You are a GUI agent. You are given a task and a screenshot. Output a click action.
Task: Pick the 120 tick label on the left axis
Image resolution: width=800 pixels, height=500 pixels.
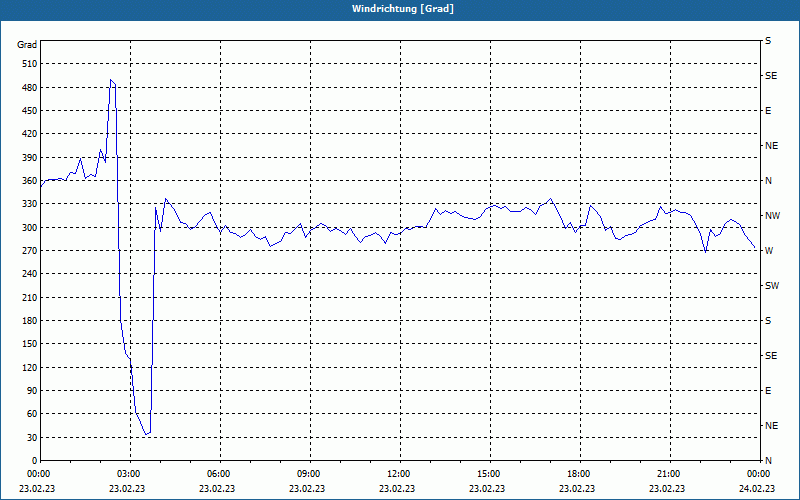point(31,367)
